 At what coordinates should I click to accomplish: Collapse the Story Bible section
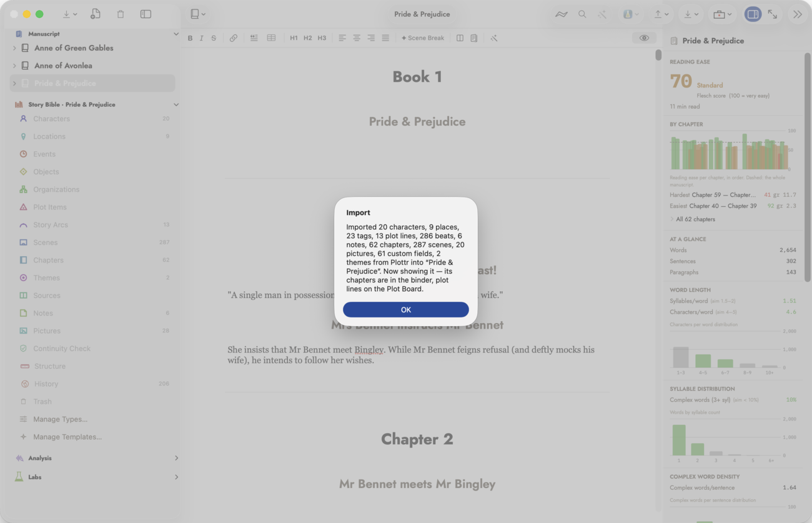(176, 104)
